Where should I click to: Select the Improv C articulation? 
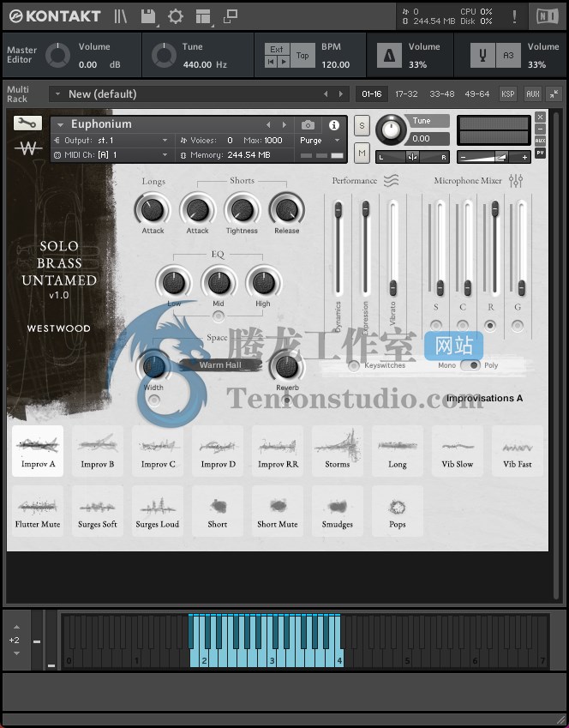(158, 450)
